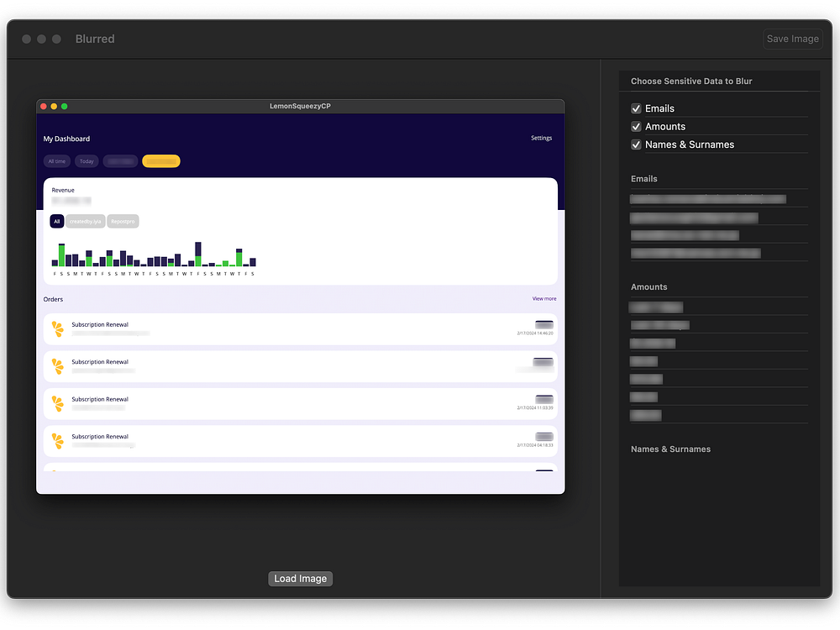
Task: Select the All time filter pill
Action: coord(57,161)
